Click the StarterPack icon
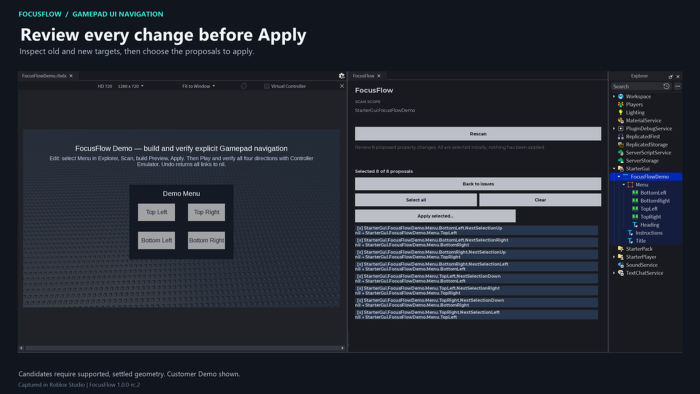 [621, 249]
